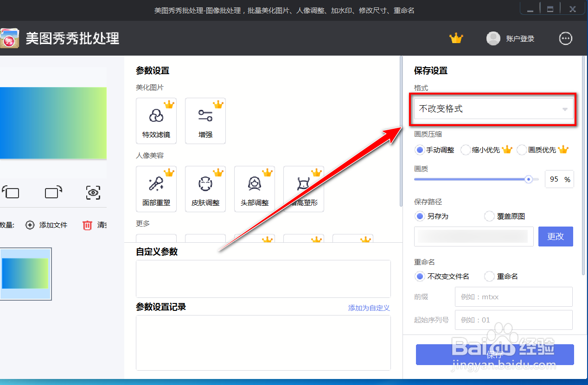Click the quality percentage field showing 95
Screen dimensions: 588x385
point(559,179)
